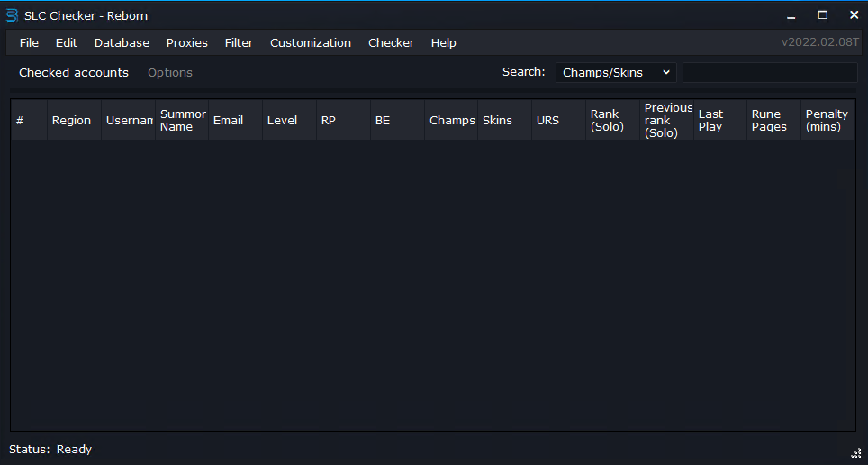868x465 pixels.
Task: Sort by the Last Play column header
Action: tap(715, 121)
